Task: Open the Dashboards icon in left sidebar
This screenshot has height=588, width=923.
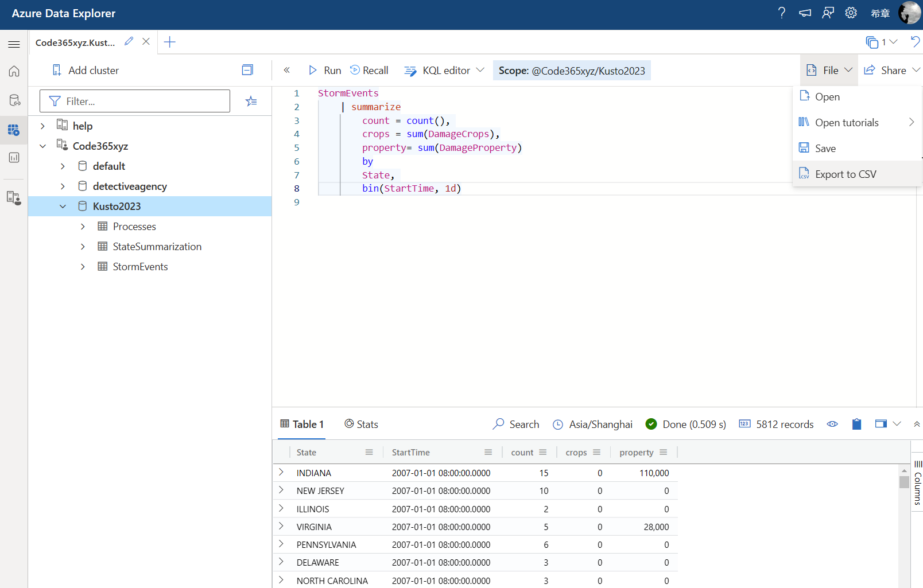Action: coord(14,158)
